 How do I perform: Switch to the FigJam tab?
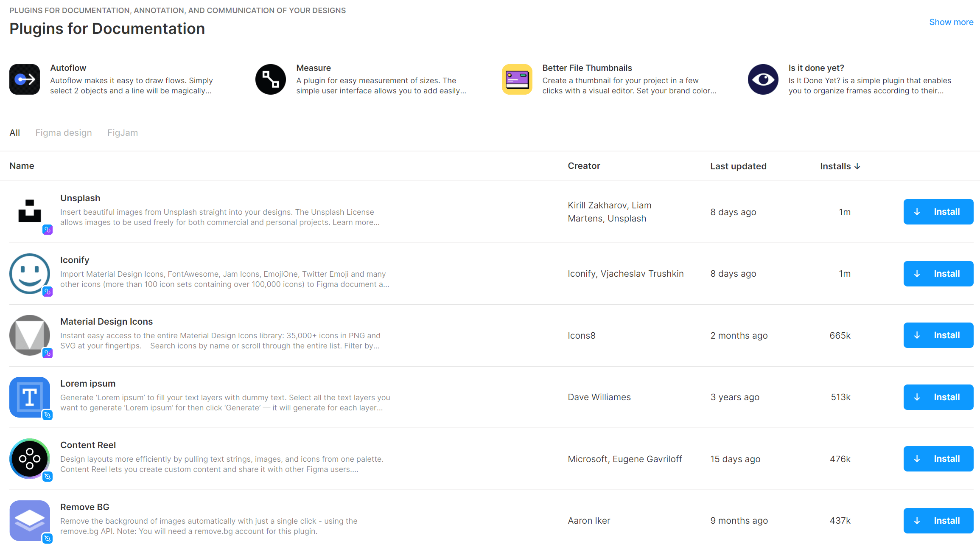click(x=123, y=133)
